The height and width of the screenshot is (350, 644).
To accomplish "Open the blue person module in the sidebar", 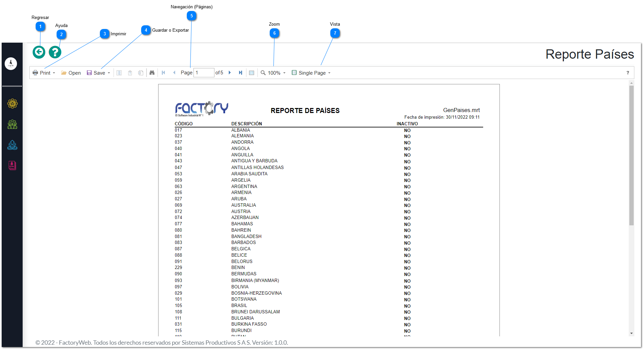I will point(12,145).
